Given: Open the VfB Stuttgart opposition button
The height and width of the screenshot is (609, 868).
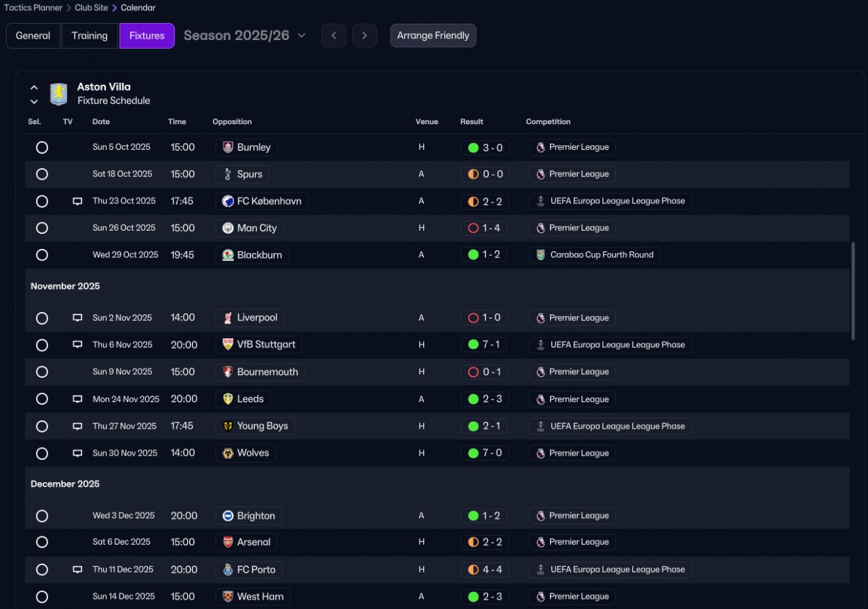Looking at the screenshot, I should [259, 345].
